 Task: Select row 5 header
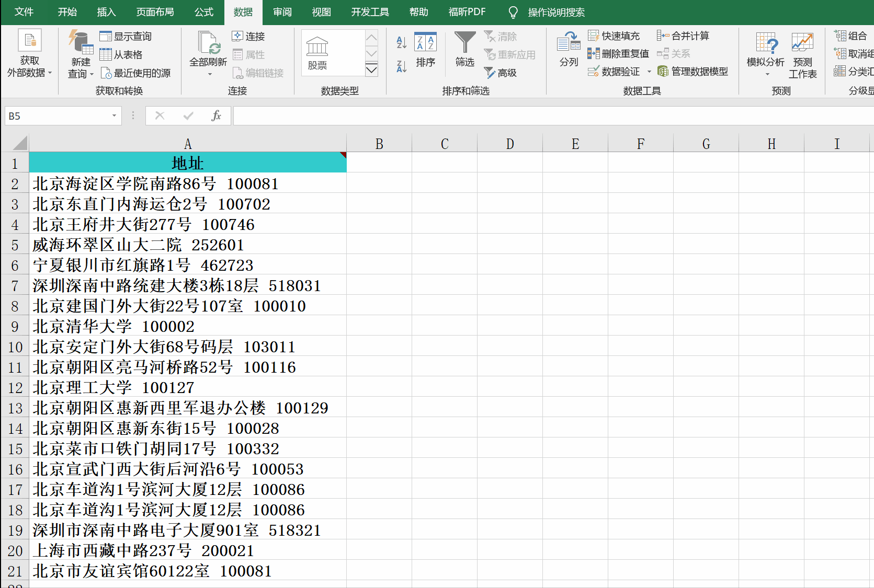coord(15,245)
